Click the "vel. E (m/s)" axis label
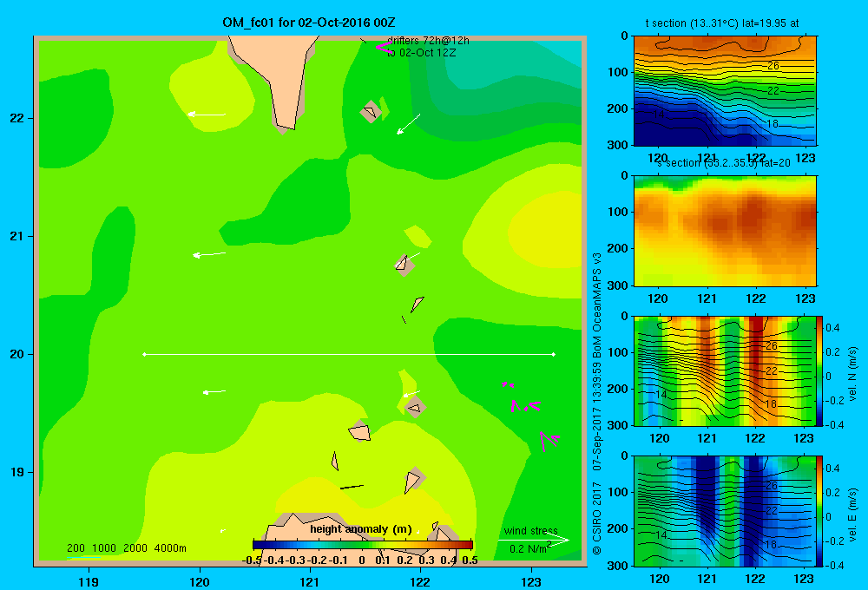Image resolution: width=868 pixels, height=590 pixels. coord(853,514)
